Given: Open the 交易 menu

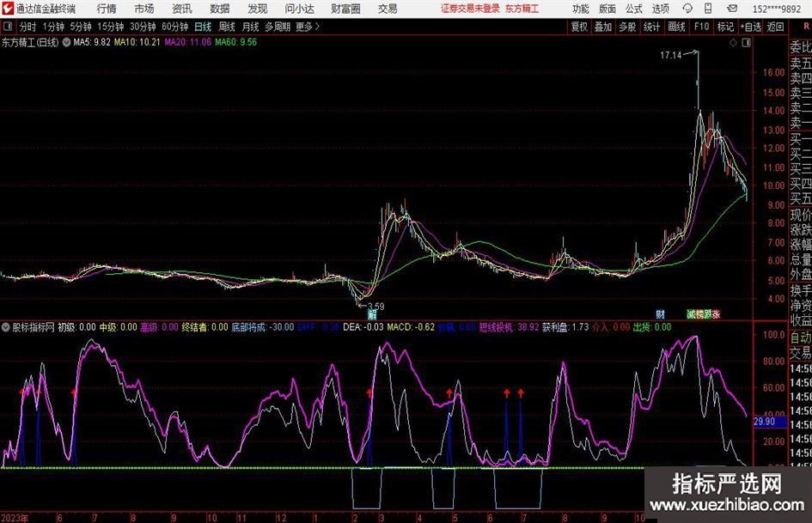Looking at the screenshot, I should (388, 9).
